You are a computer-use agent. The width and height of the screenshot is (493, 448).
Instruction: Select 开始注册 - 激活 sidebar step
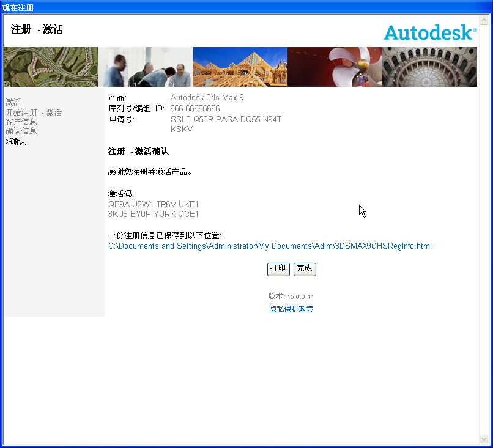click(34, 112)
